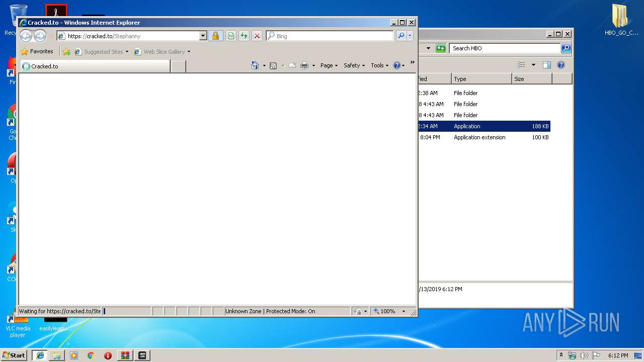Expand the Suggested Sites dropdown

tap(127, 52)
